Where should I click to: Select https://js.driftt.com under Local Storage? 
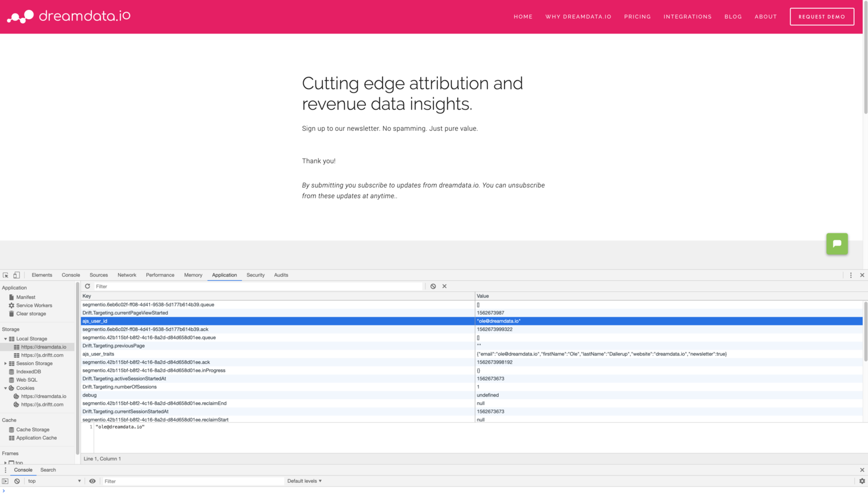(x=39, y=355)
